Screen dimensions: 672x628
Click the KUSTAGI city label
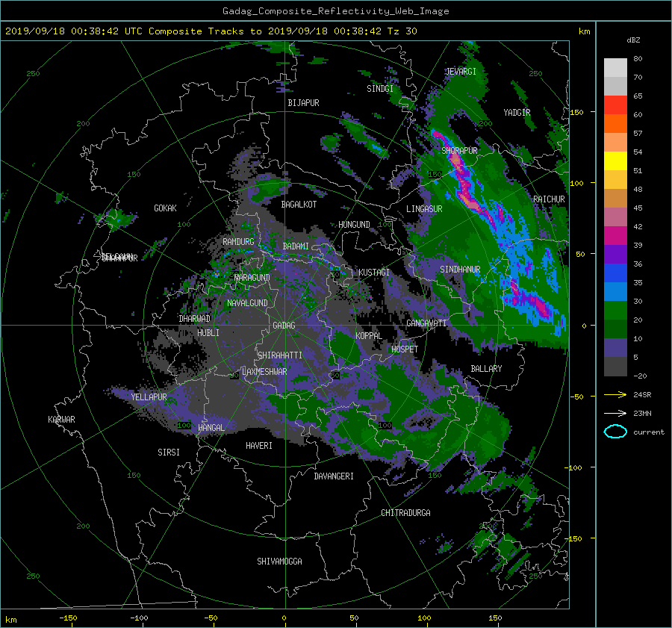pyautogui.click(x=374, y=273)
